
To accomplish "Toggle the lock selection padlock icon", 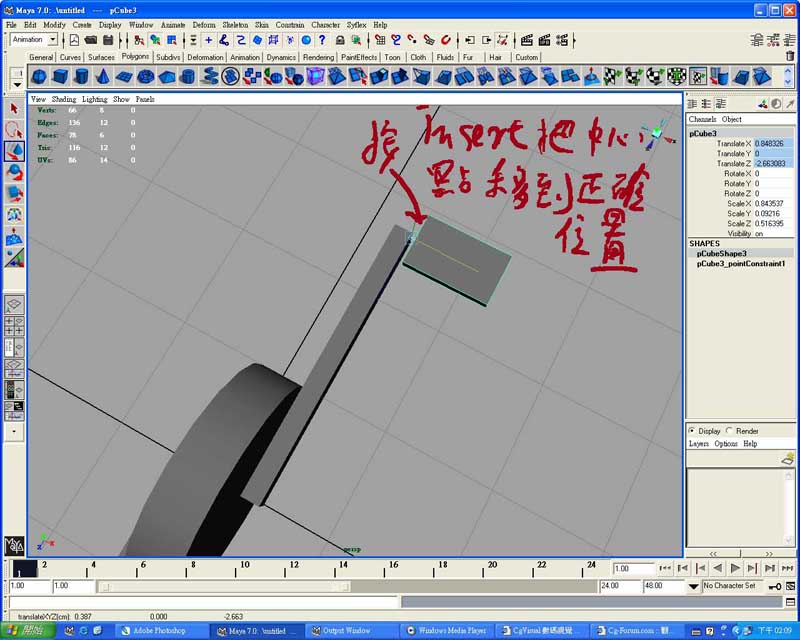I will coord(340,40).
